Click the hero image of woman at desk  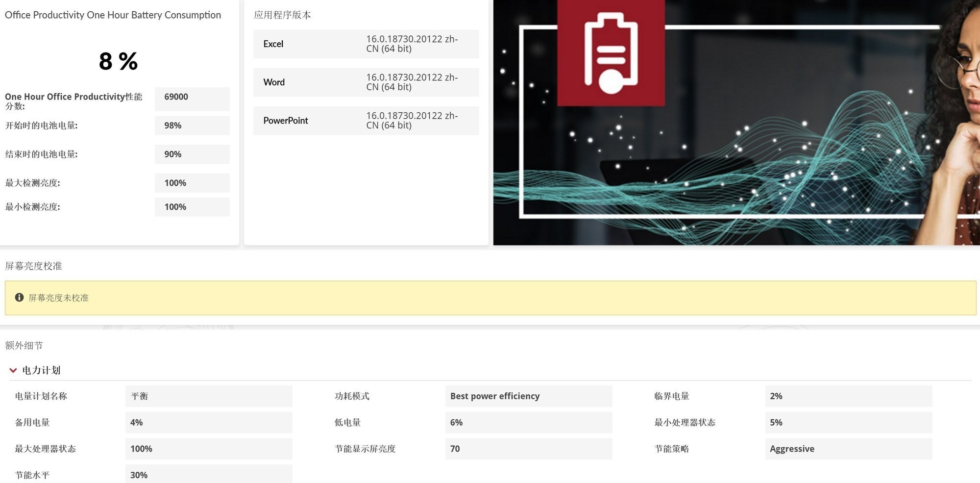(735, 123)
